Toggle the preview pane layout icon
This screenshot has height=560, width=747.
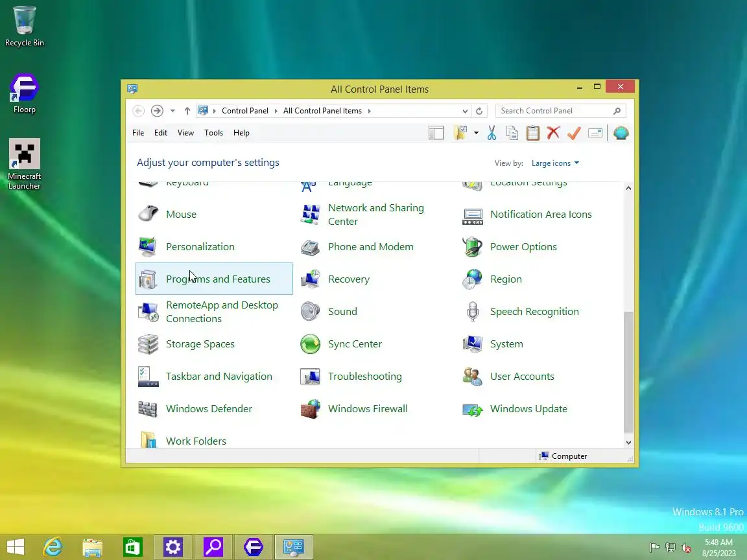436,133
